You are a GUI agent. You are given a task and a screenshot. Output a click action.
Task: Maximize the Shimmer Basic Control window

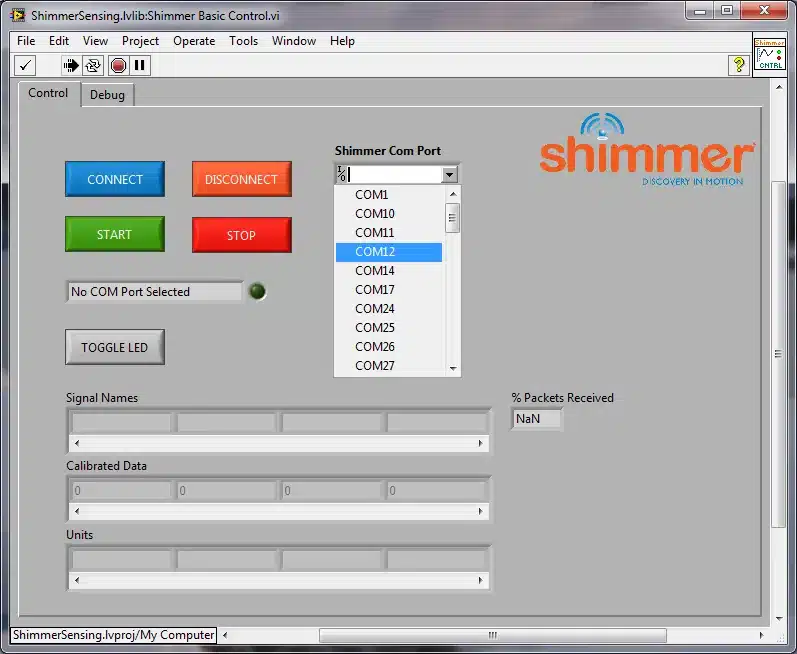coord(727,10)
